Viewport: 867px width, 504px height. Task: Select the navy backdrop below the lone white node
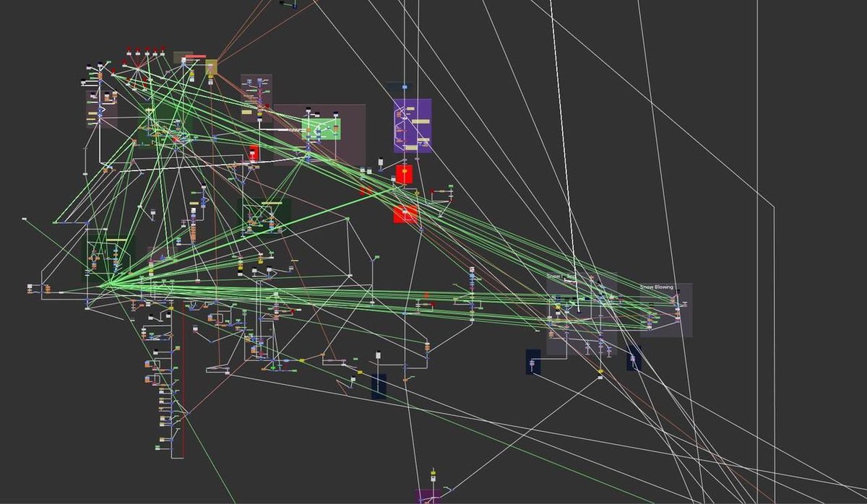(x=379, y=386)
